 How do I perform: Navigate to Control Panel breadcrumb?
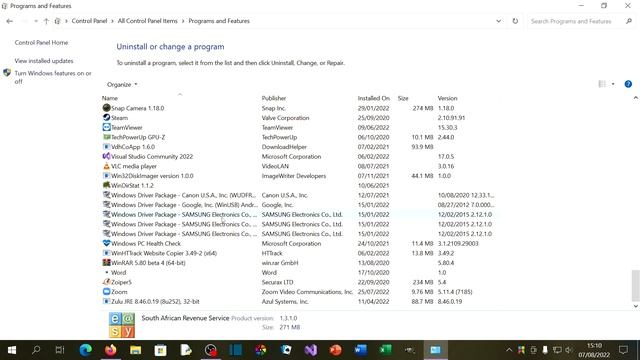(89, 21)
